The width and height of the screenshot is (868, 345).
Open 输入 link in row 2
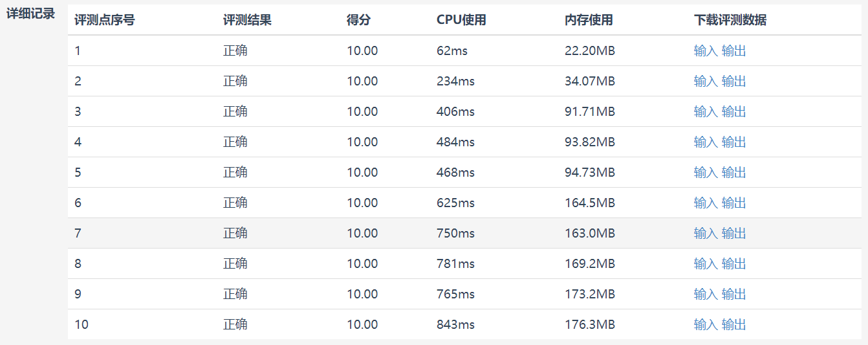[x=706, y=81]
